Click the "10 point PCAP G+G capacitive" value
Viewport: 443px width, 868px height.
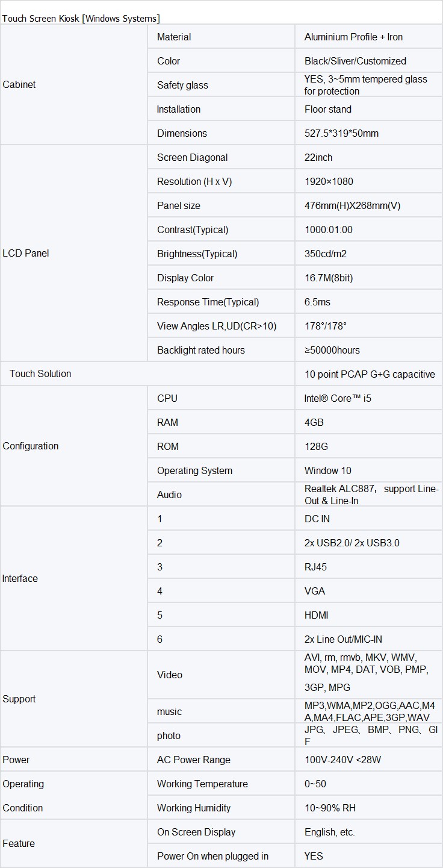[370, 374]
